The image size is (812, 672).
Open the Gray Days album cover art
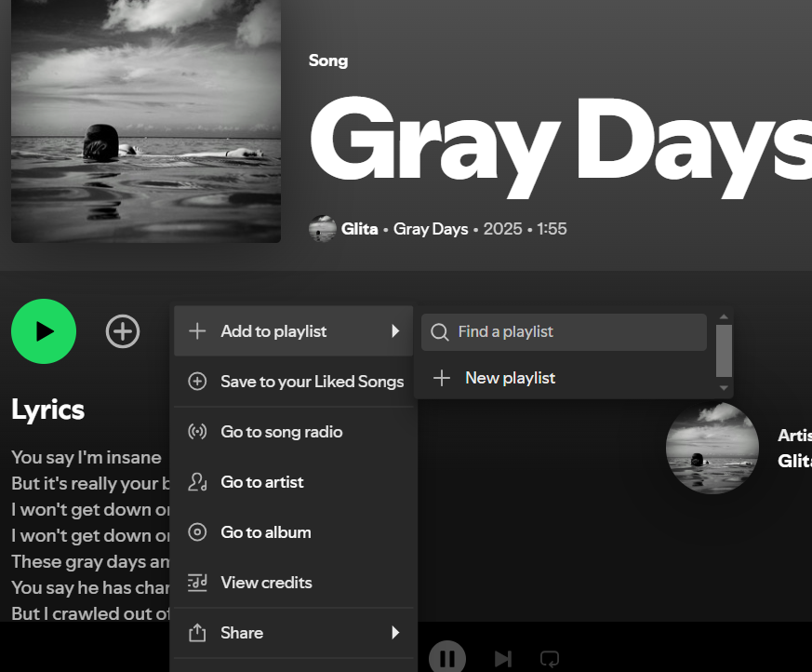point(146,121)
